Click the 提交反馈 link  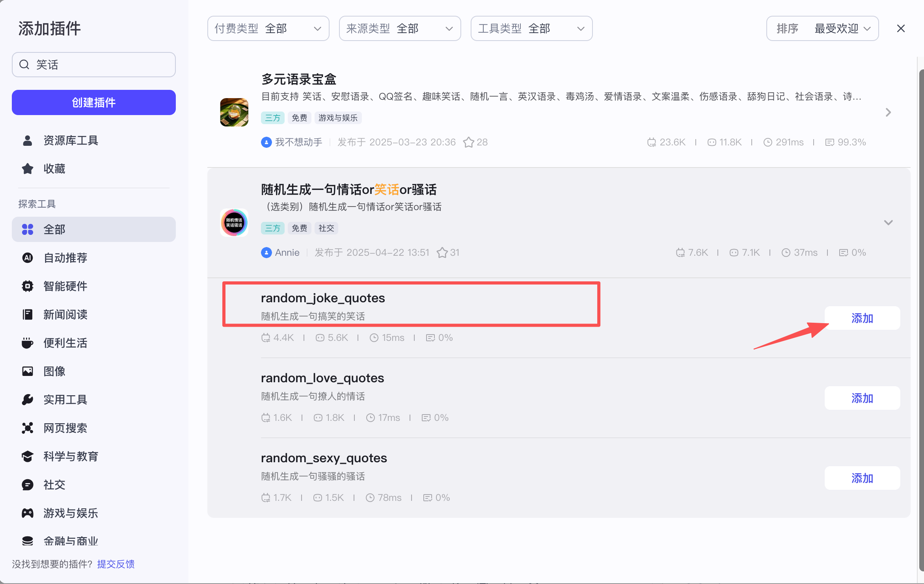point(116,564)
